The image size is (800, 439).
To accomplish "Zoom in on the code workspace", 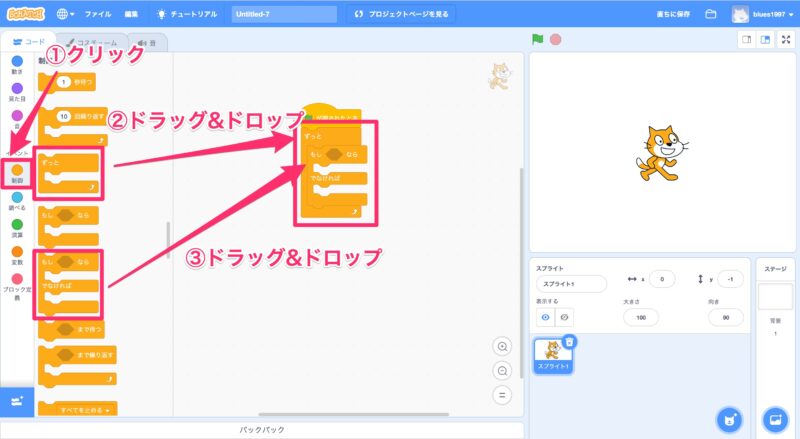I will tap(503, 346).
